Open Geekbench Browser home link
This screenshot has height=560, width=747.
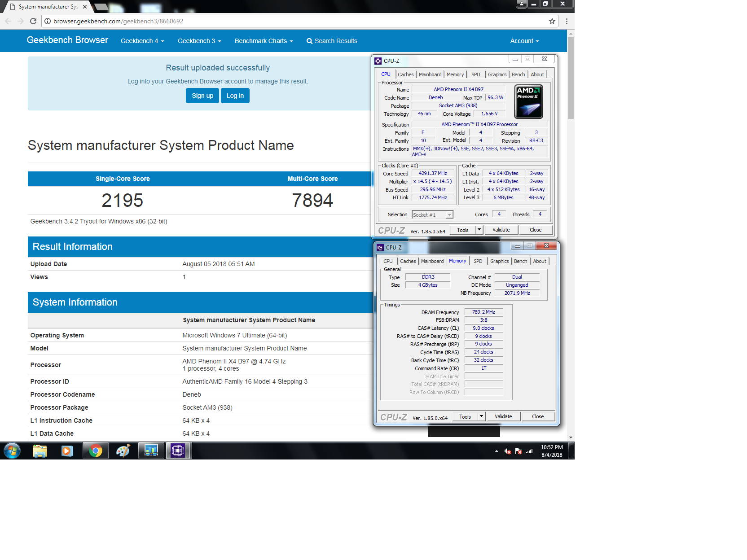coord(67,40)
